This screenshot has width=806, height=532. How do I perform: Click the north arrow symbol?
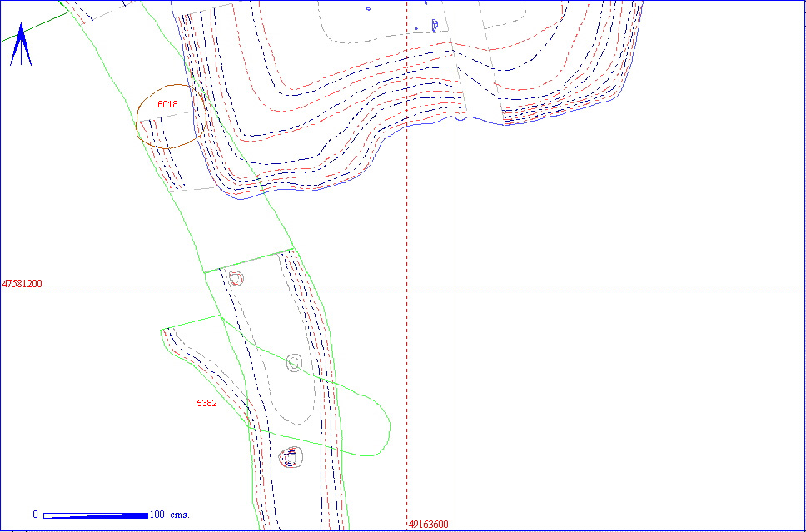21,44
